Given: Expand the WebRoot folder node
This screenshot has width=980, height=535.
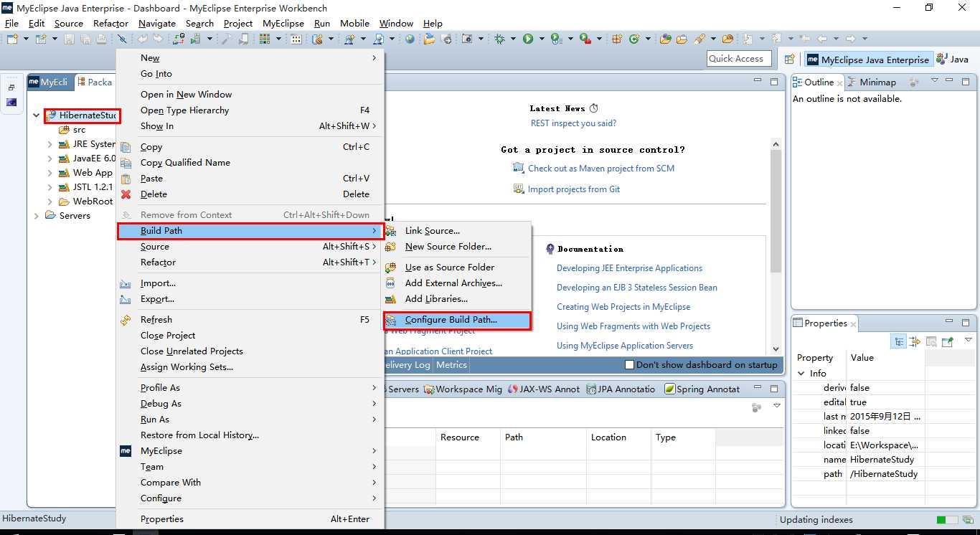Looking at the screenshot, I should [50, 202].
